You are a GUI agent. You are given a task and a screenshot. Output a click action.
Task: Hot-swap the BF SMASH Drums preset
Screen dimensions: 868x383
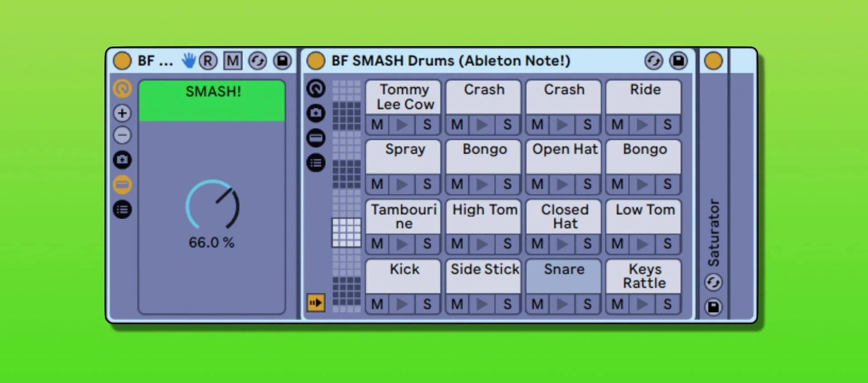click(654, 61)
